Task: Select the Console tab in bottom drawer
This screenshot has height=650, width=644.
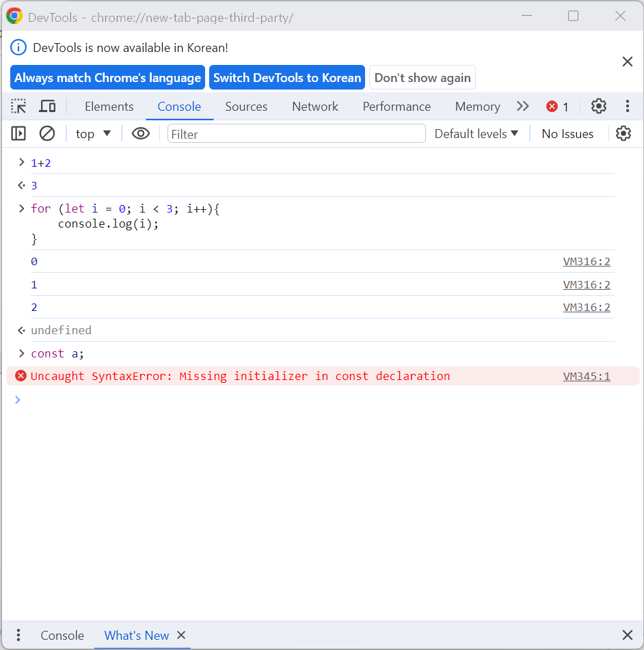Action: pyautogui.click(x=62, y=636)
